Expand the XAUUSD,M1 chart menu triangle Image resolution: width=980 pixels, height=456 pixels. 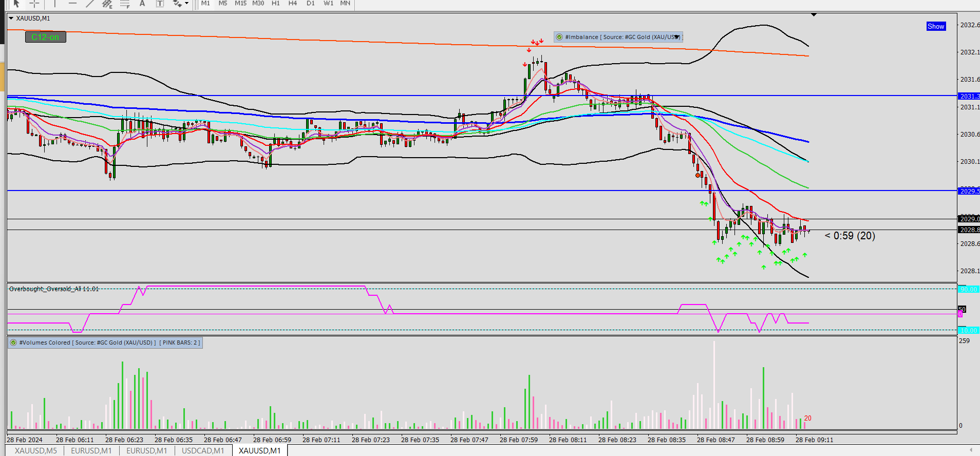point(11,18)
